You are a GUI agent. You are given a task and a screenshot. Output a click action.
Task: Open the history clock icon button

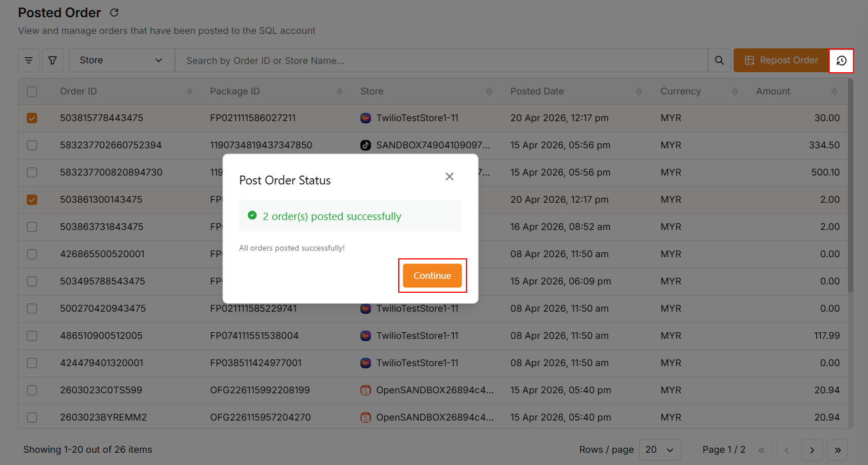click(841, 61)
